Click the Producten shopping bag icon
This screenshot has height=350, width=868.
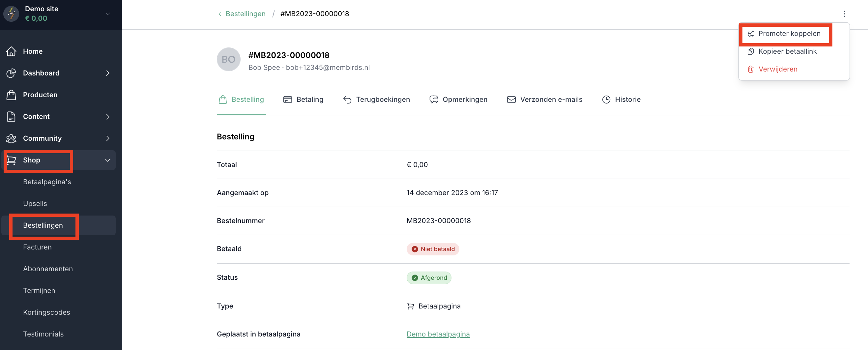coord(11,95)
